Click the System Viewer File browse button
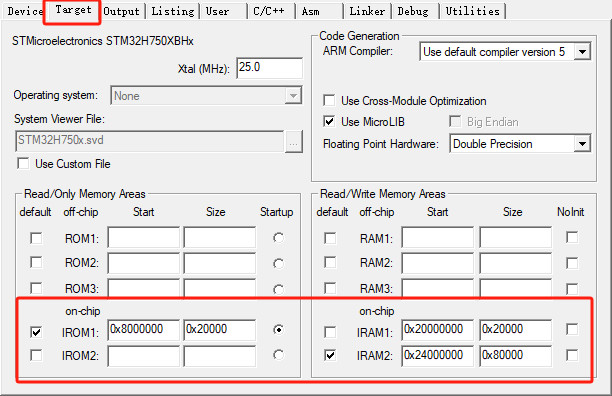The image size is (612, 396). (x=294, y=142)
